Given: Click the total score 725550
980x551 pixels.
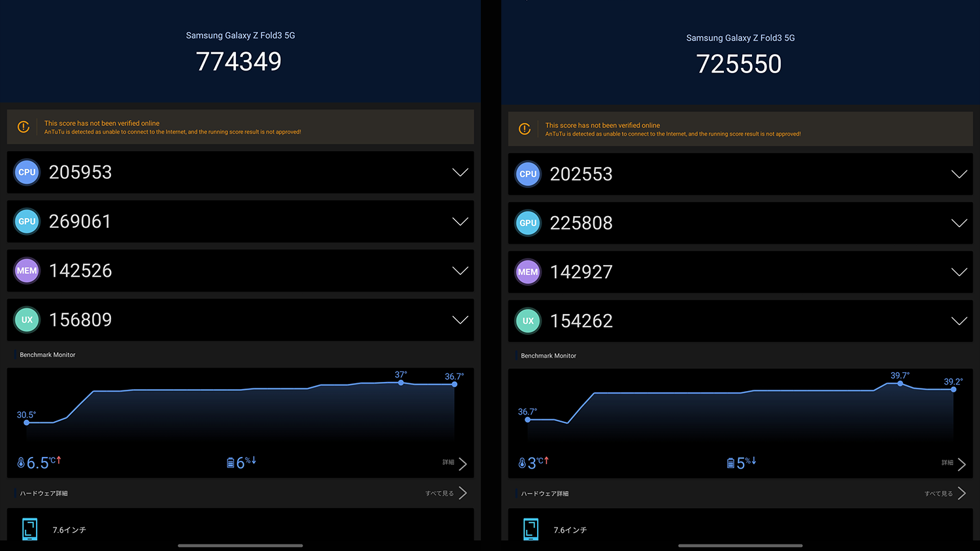Looking at the screenshot, I should 739,64.
